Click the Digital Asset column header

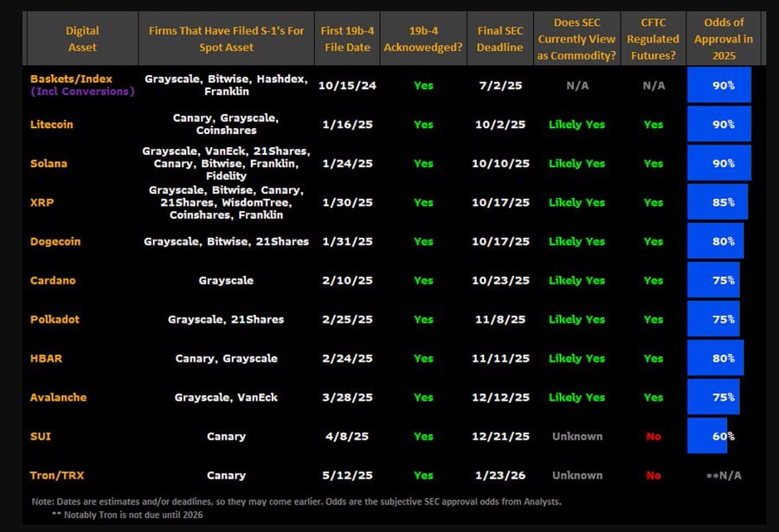click(x=82, y=39)
